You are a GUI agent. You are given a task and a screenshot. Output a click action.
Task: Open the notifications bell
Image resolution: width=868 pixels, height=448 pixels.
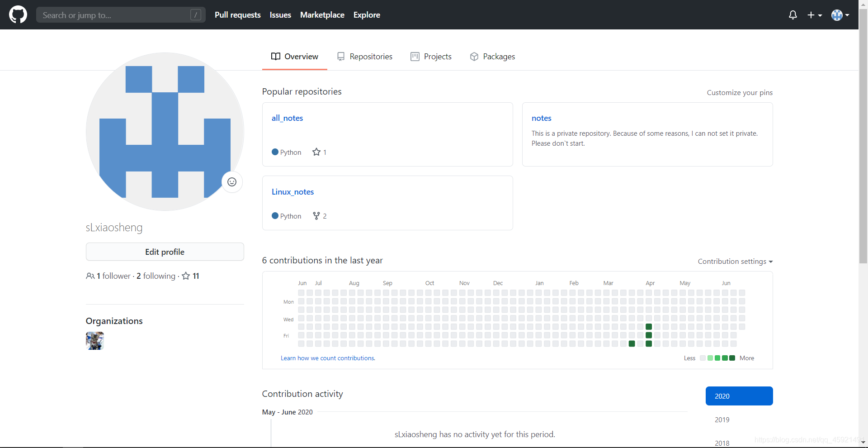[x=793, y=15]
